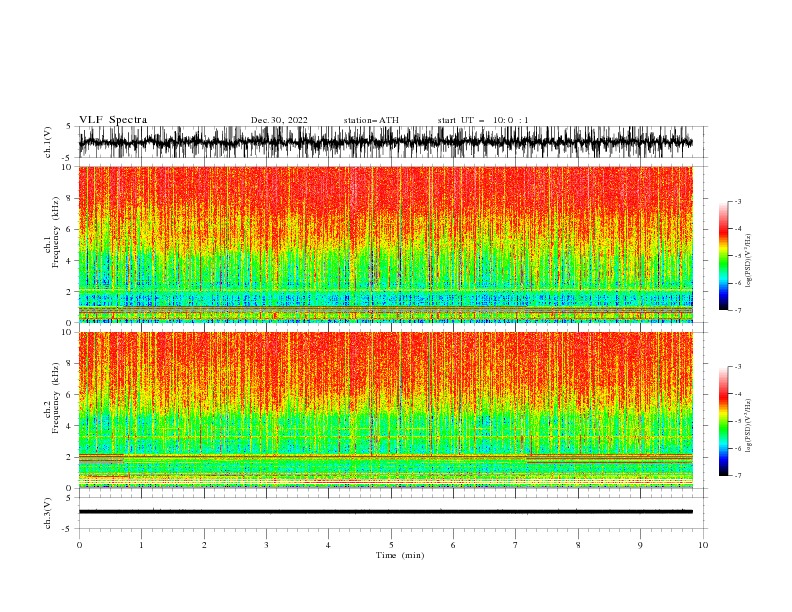Click the 'station=ATH' label
Viewport: 792px width, 612px height.
tap(371, 120)
